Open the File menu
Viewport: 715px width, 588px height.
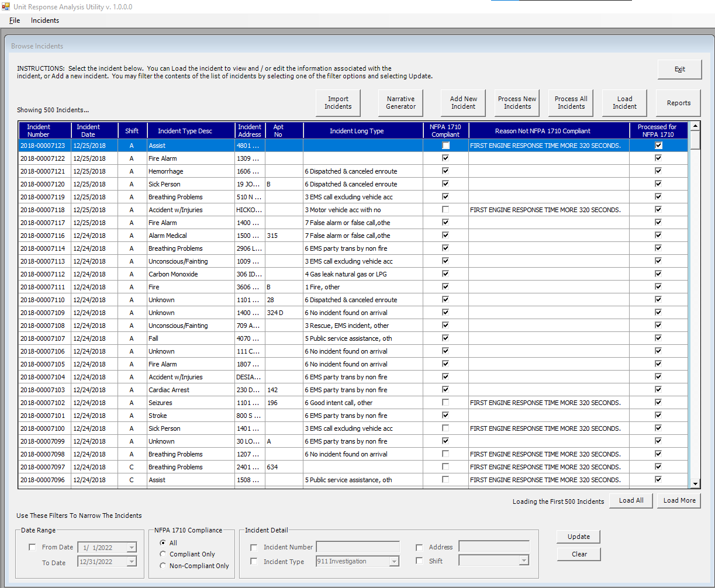click(x=15, y=20)
